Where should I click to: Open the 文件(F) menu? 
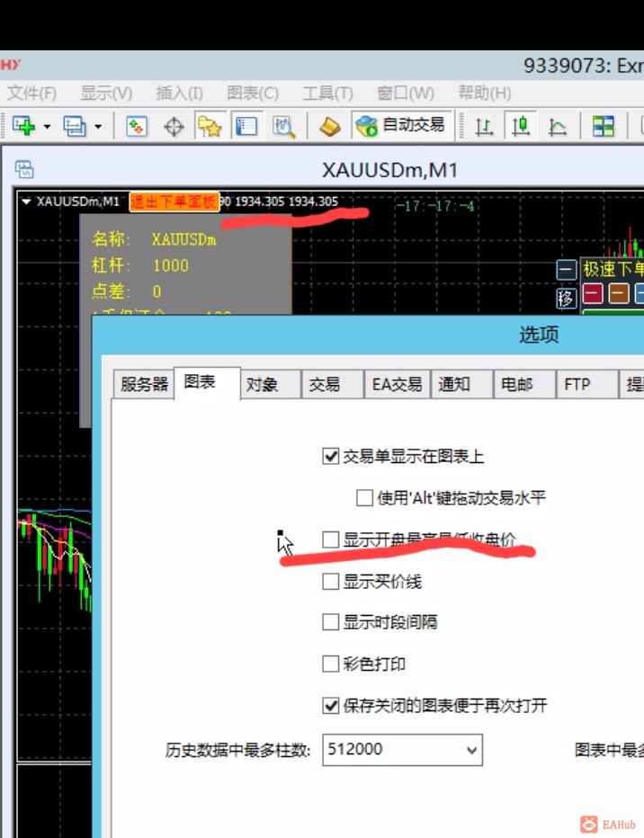[32, 93]
